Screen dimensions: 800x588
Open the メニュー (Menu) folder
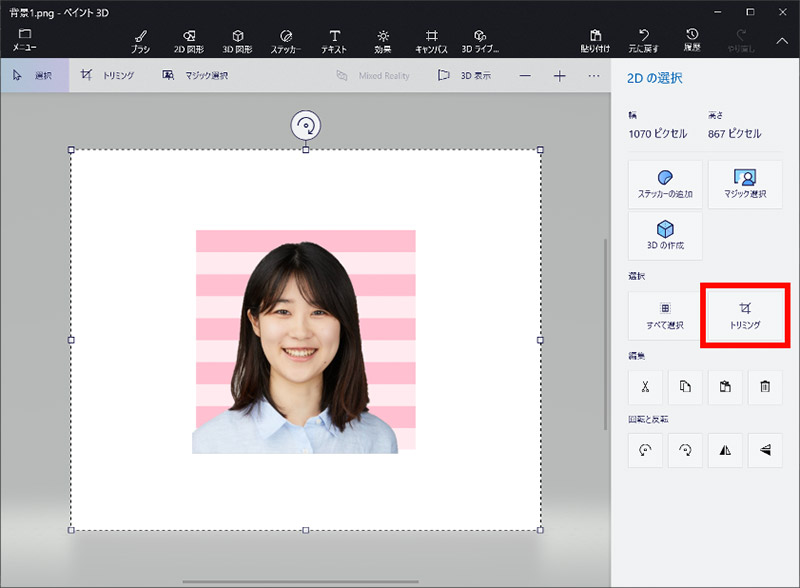pyautogui.click(x=24, y=40)
